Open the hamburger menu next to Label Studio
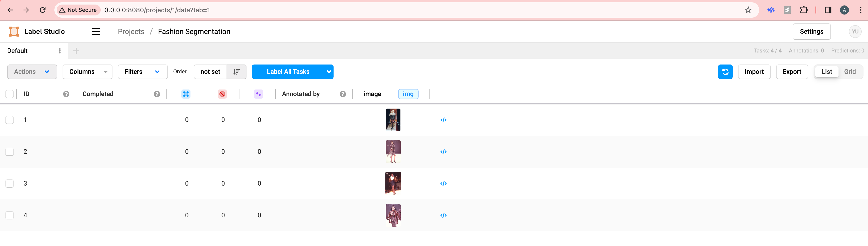 coord(96,32)
